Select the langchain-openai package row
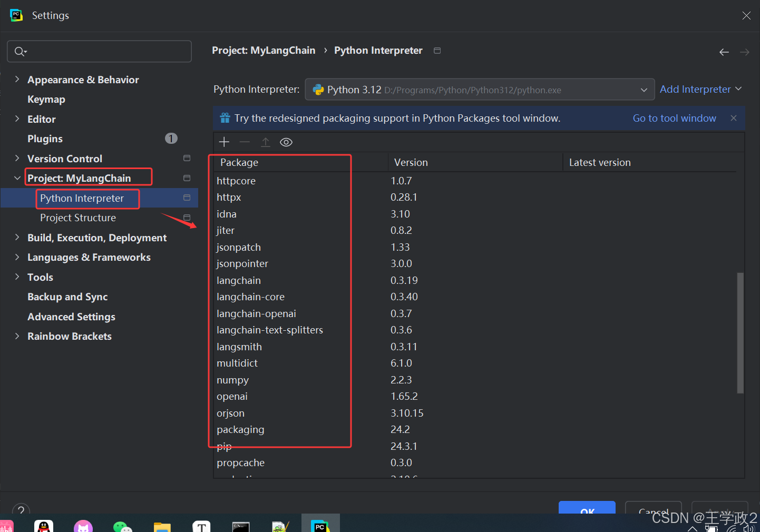This screenshot has width=760, height=532. coord(475,313)
